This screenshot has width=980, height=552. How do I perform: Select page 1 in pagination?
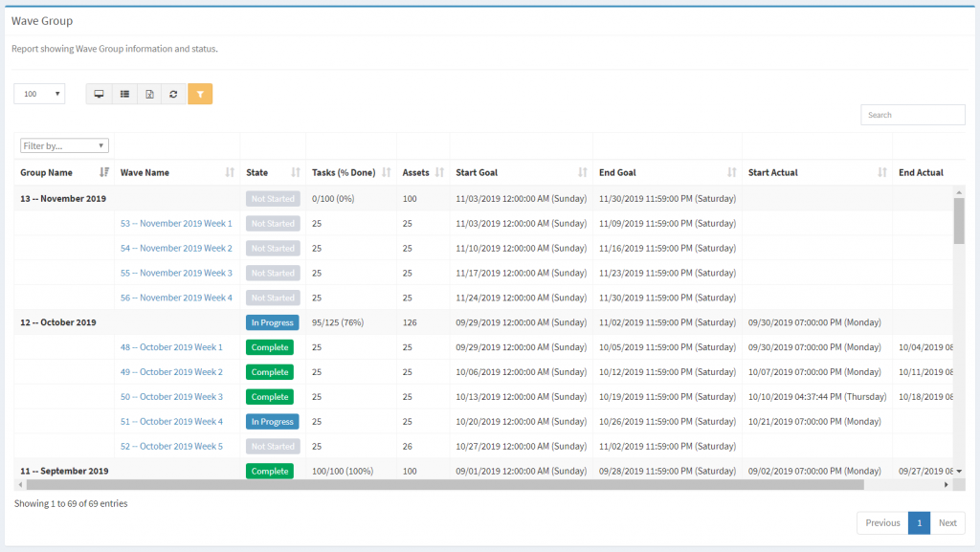(919, 522)
